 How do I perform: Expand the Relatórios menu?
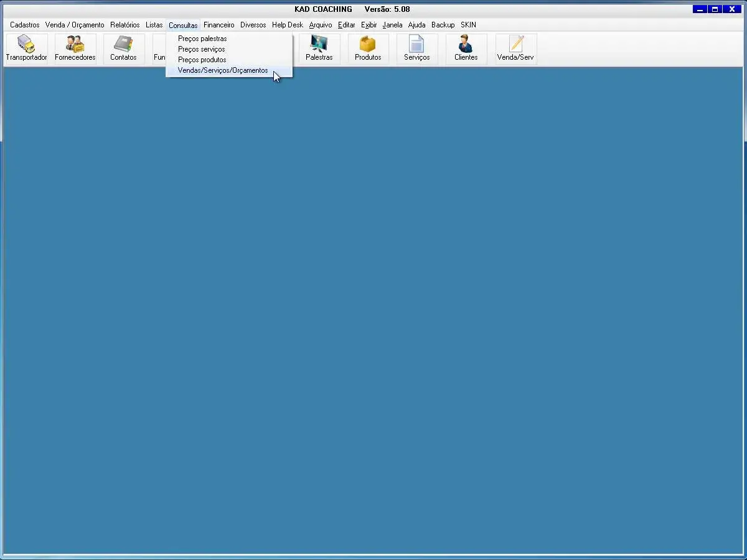[x=125, y=25]
